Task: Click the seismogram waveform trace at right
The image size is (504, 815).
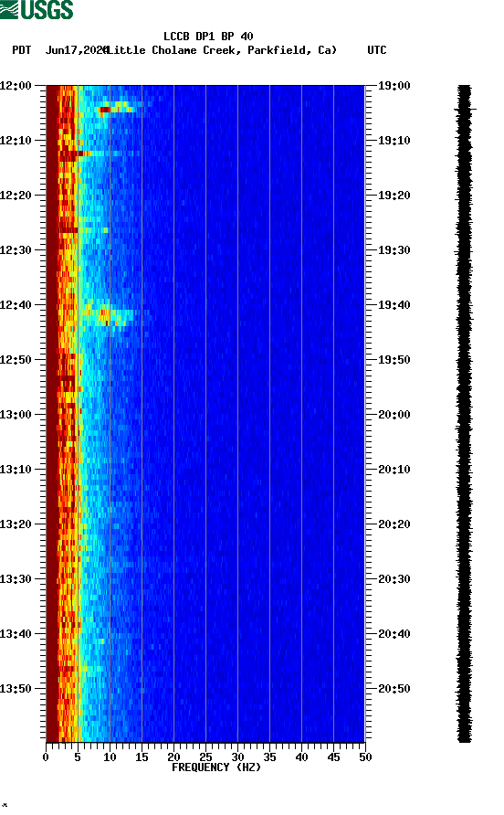Action: coord(465,414)
